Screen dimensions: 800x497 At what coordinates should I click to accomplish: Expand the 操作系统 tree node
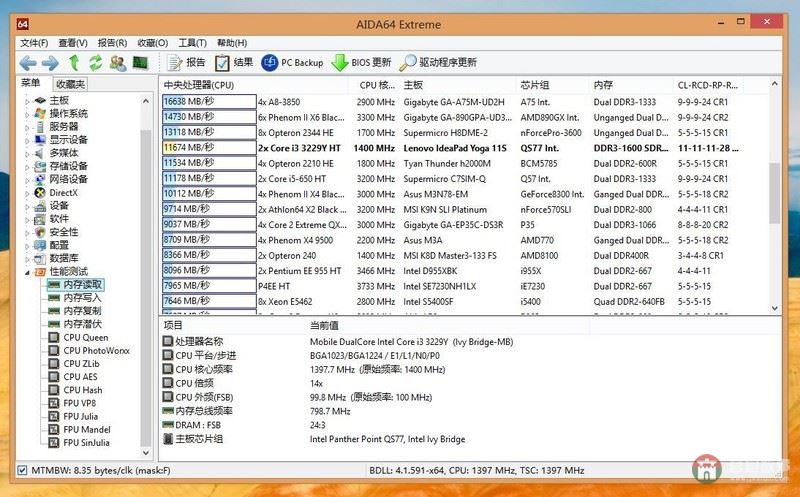click(x=27, y=114)
